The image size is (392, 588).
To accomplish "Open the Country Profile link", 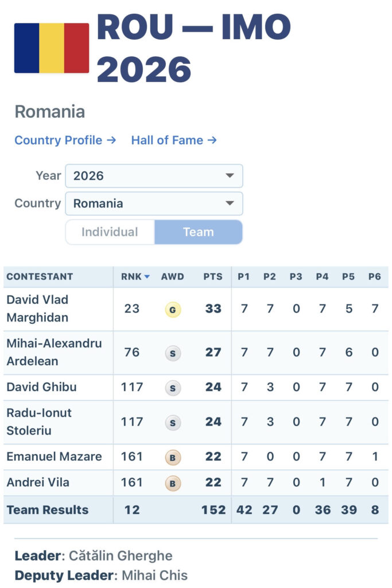I will [x=65, y=140].
